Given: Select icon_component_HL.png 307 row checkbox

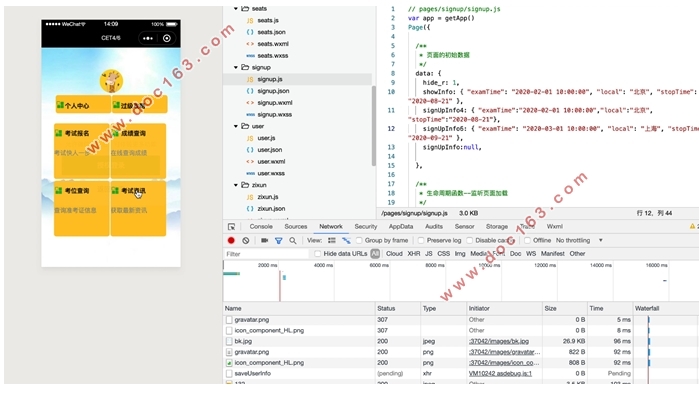Looking at the screenshot, I should (229, 331).
